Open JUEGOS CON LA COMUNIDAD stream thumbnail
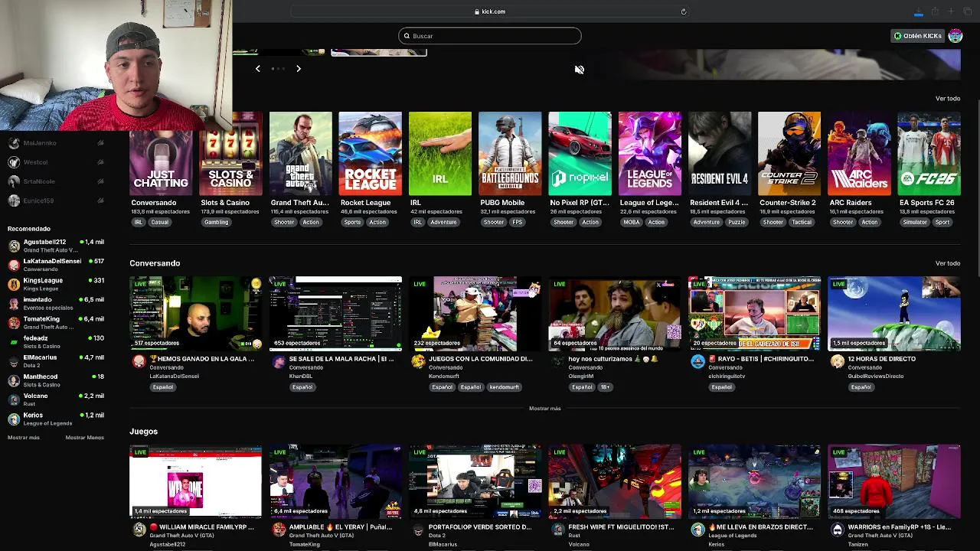Viewport: 980px width, 551px height. [x=475, y=314]
